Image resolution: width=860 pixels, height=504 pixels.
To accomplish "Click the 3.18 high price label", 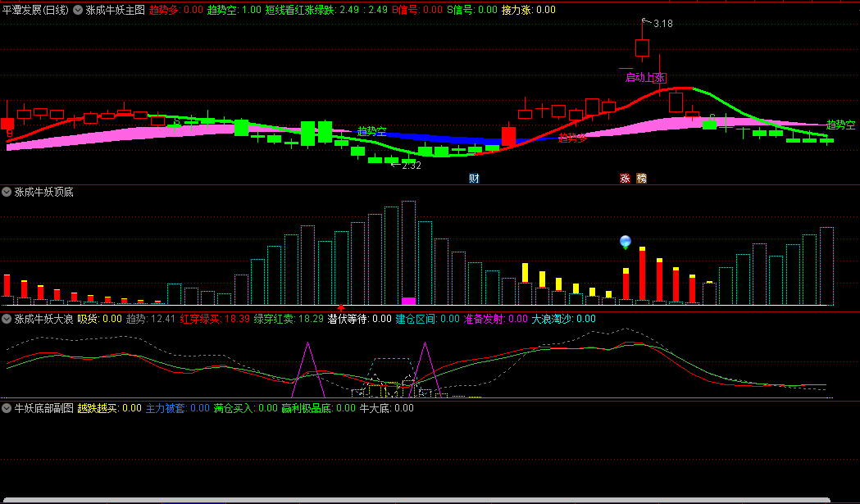I will (662, 24).
